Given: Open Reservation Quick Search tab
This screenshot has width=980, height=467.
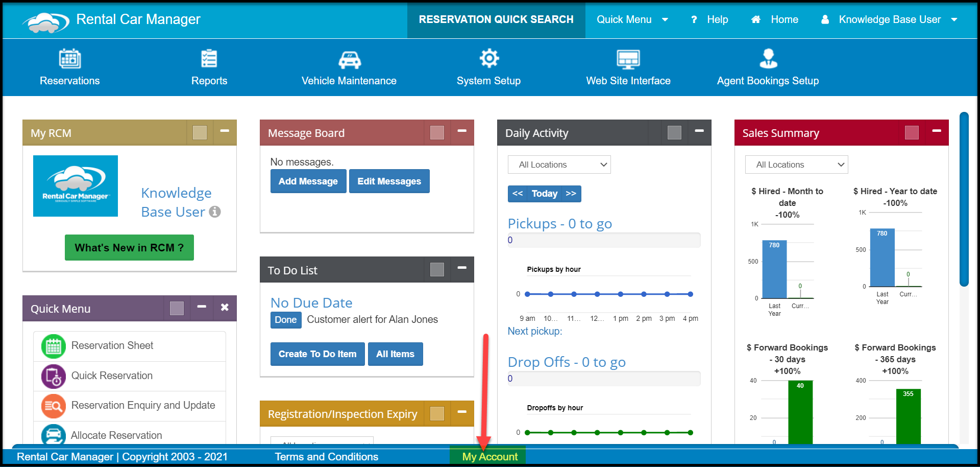Looking at the screenshot, I should 496,19.
